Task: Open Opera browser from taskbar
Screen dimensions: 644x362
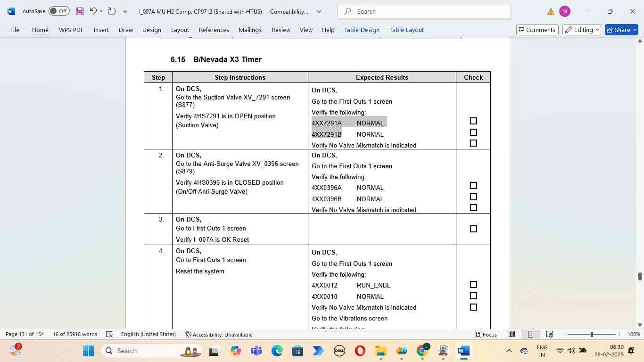Action: click(360, 351)
